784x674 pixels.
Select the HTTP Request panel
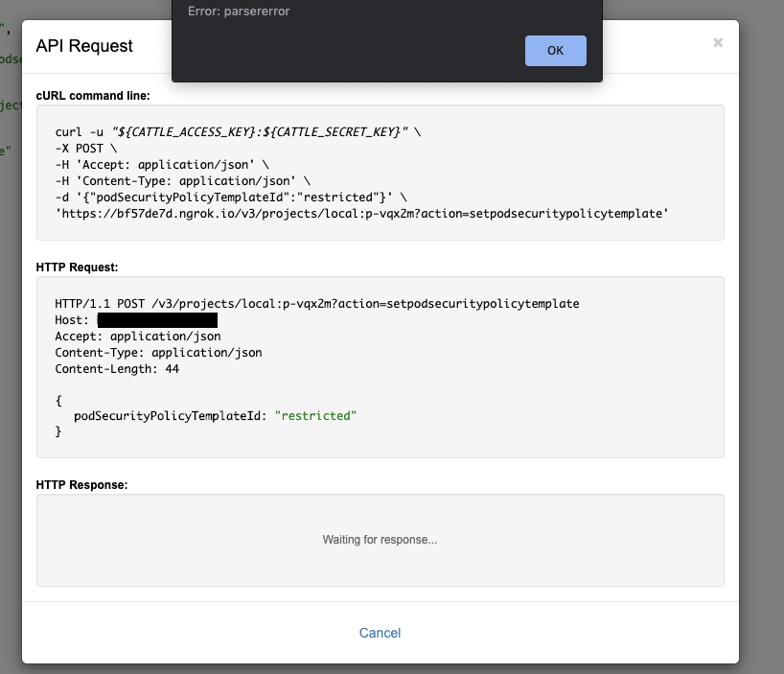380,367
